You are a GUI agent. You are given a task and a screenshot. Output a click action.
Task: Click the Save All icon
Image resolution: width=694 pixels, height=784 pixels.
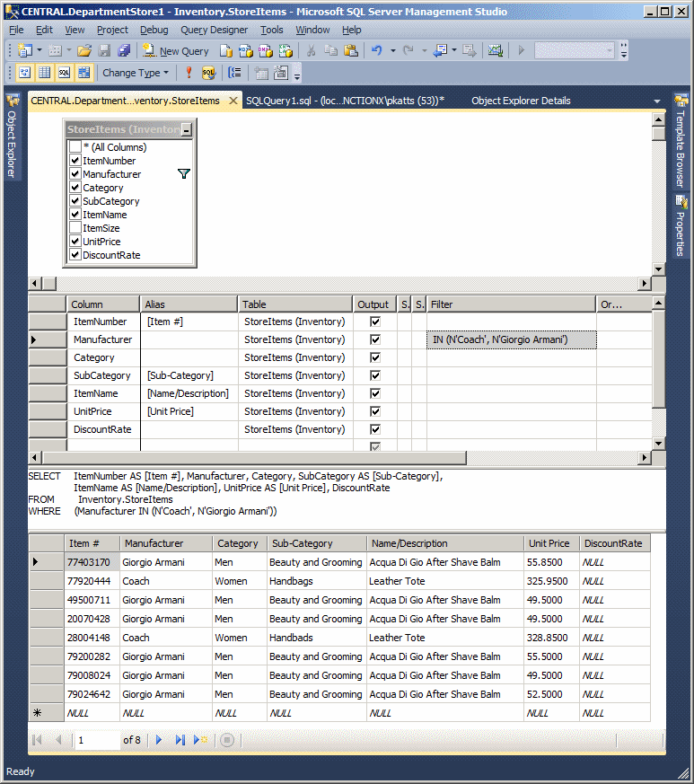pos(124,50)
